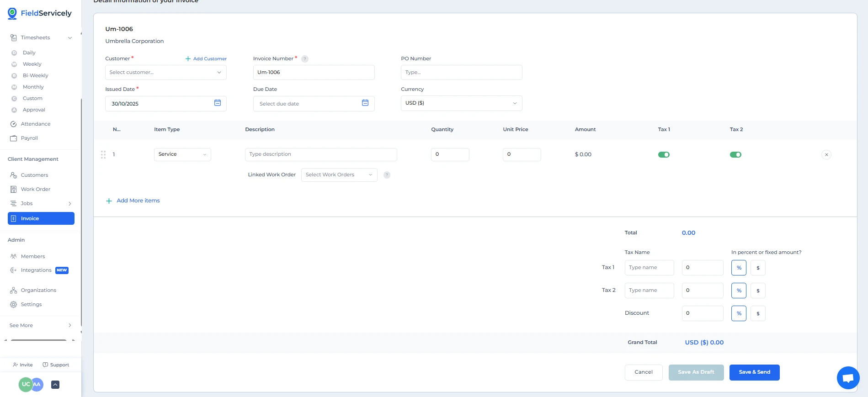Screen dimensions: 868x397
Task: Click the up-arrow icon beside avatars
Action: (x=55, y=385)
